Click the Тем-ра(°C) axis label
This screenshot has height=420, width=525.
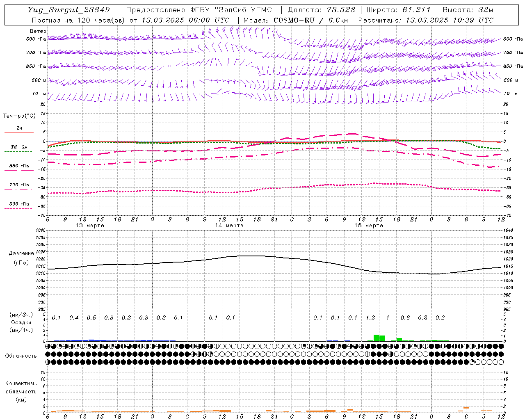(19, 116)
